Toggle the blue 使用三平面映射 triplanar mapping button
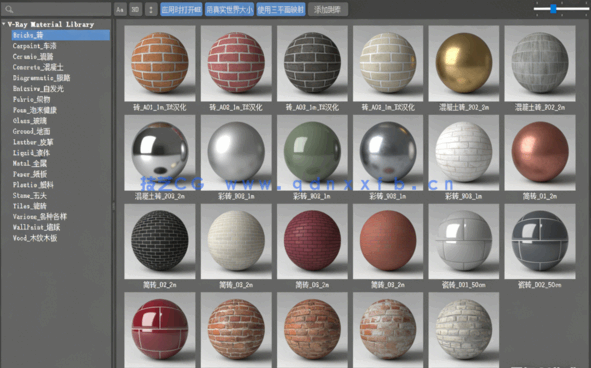Viewport: 591px width, 368px height. pos(281,9)
